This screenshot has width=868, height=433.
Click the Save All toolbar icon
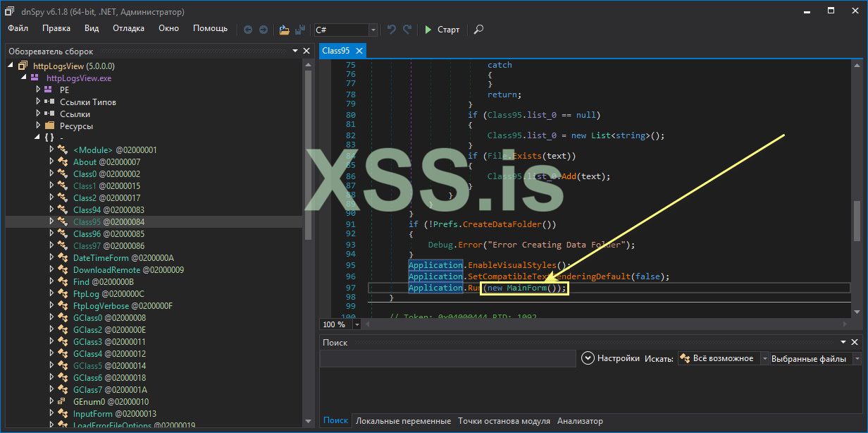tap(301, 30)
